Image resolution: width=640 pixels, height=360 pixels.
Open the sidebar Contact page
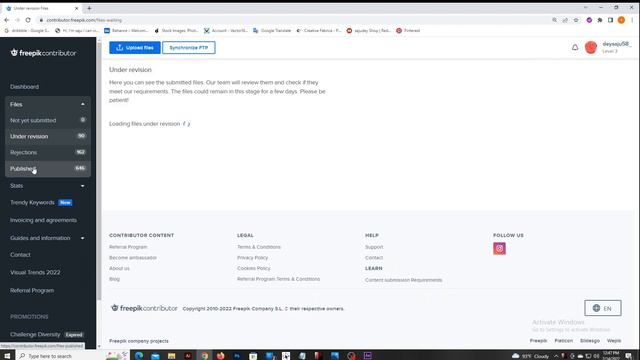pyautogui.click(x=20, y=255)
